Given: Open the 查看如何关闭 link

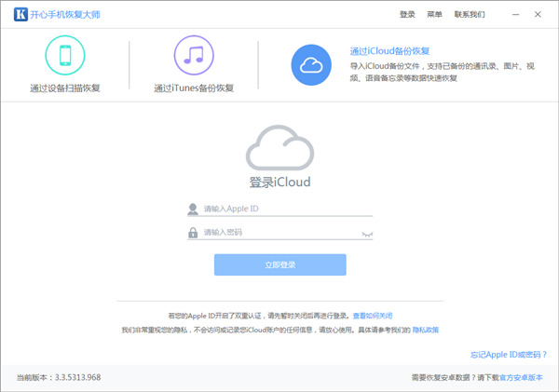Looking at the screenshot, I should 373,316.
